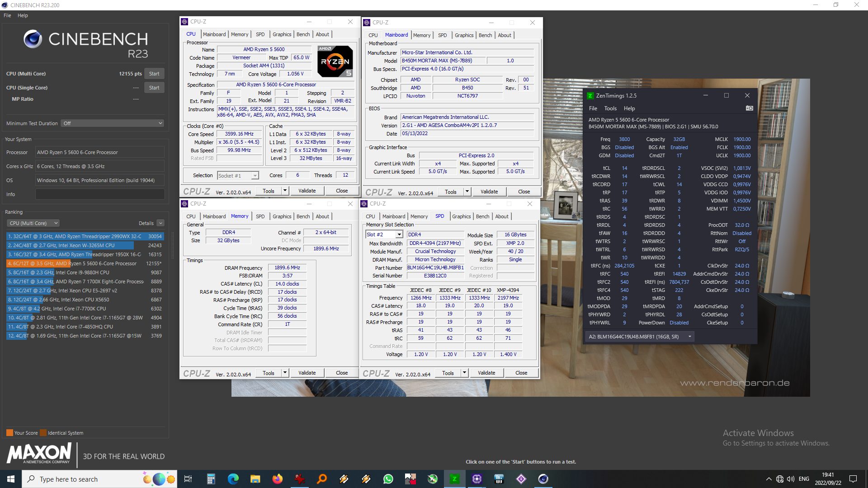Switch to SPD tab in Memory CPU-Z window
This screenshot has height=488, width=868.
tap(260, 216)
